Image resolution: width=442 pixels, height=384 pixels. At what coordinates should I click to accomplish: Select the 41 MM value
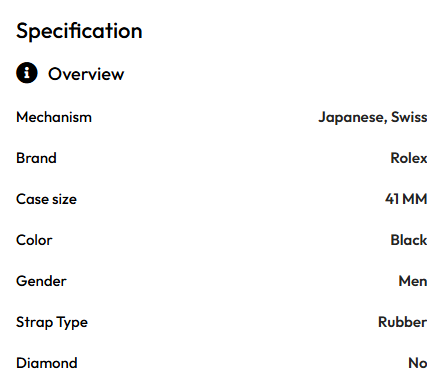[x=406, y=199]
